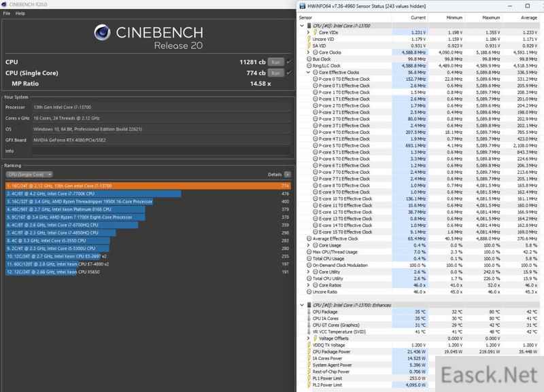The height and width of the screenshot is (392, 544).
Task: Expand the Core Clocks row in HWiNFO
Action: pyautogui.click(x=308, y=52)
